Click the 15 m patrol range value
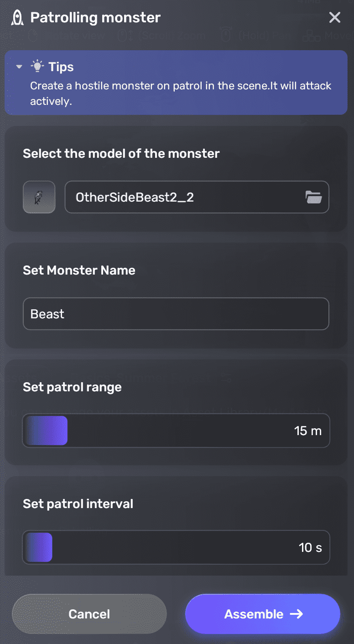Image resolution: width=354 pixels, height=644 pixels. 307,430
